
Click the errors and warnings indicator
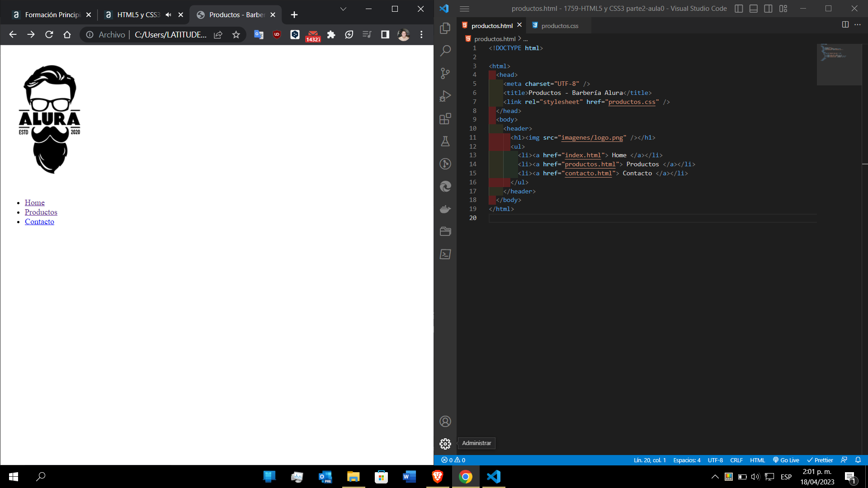click(x=453, y=460)
